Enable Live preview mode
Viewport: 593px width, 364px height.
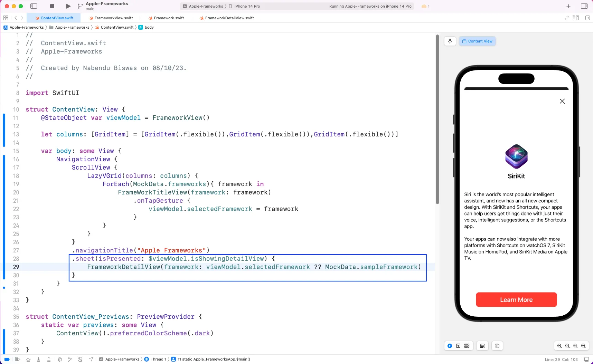point(450,346)
